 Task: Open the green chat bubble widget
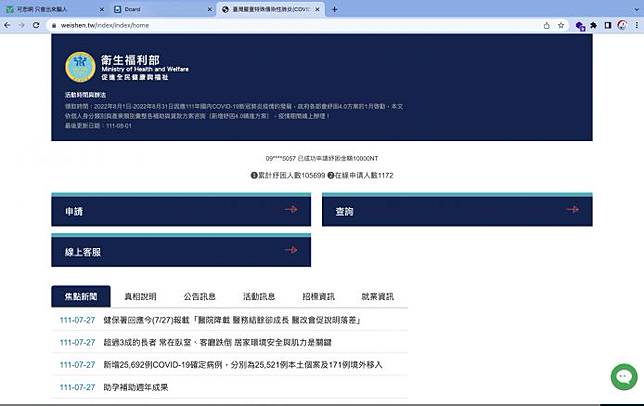[624, 377]
